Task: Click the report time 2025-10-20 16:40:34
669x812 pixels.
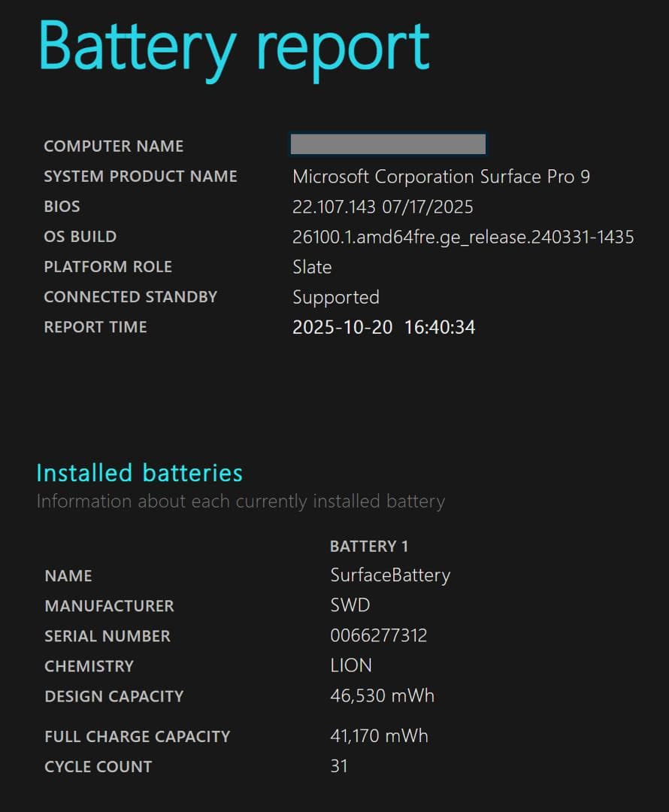Action: pos(383,327)
